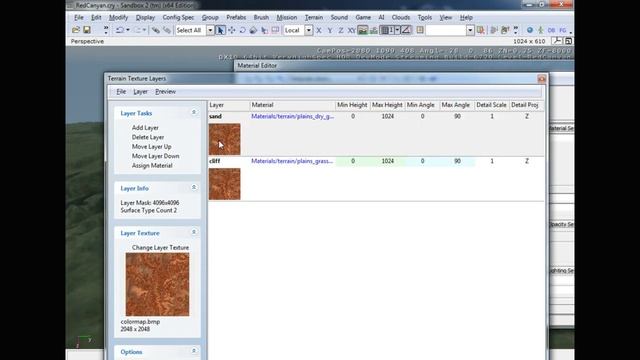
Task: Click the Open file toolbar icon
Action: click(76, 30)
